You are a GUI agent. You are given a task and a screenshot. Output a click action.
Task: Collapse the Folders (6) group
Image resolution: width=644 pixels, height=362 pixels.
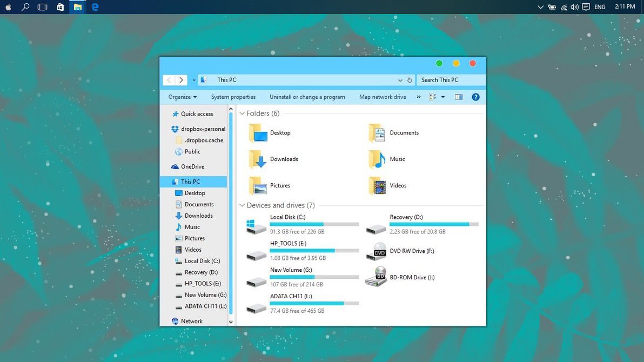(x=242, y=113)
